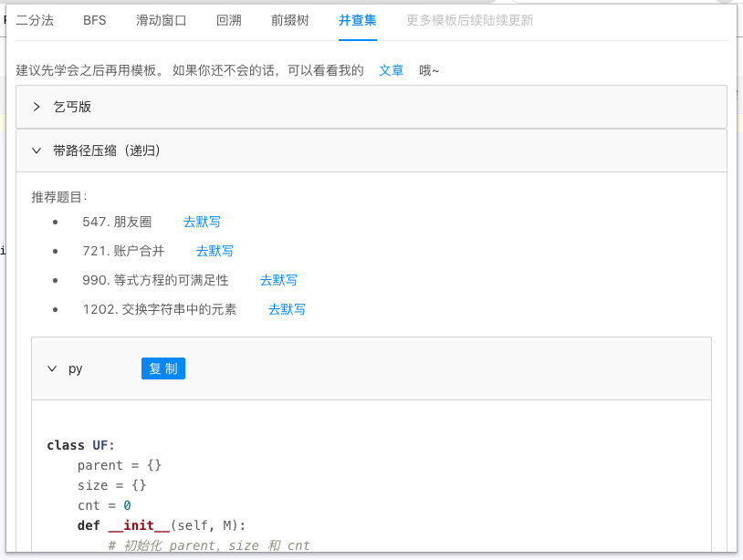Viewport: 743px width, 560px height.
Task: Click the 带路径压缩（递归）panel title
Action: click(107, 150)
